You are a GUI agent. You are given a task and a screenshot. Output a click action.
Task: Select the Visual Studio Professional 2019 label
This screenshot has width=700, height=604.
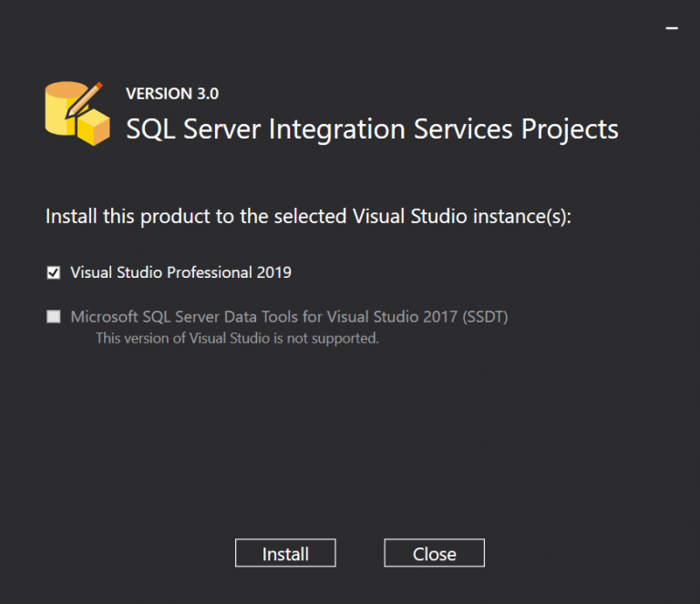pyautogui.click(x=180, y=272)
